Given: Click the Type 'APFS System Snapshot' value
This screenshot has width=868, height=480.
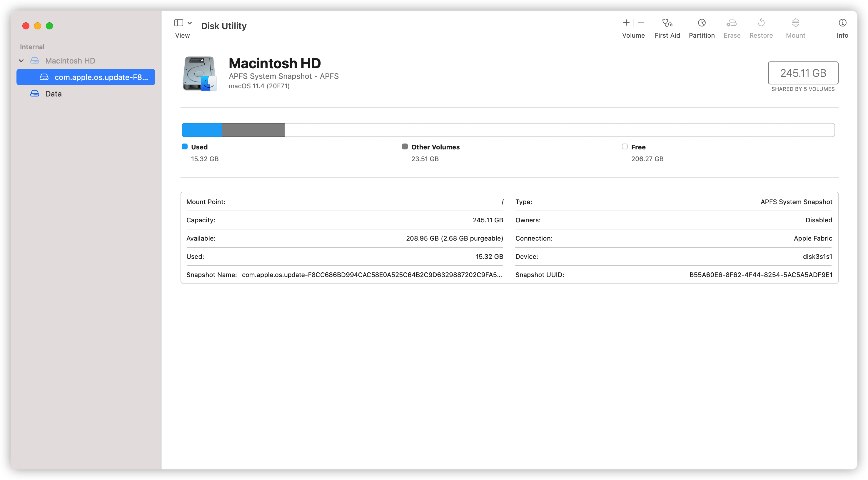Looking at the screenshot, I should coord(796,202).
